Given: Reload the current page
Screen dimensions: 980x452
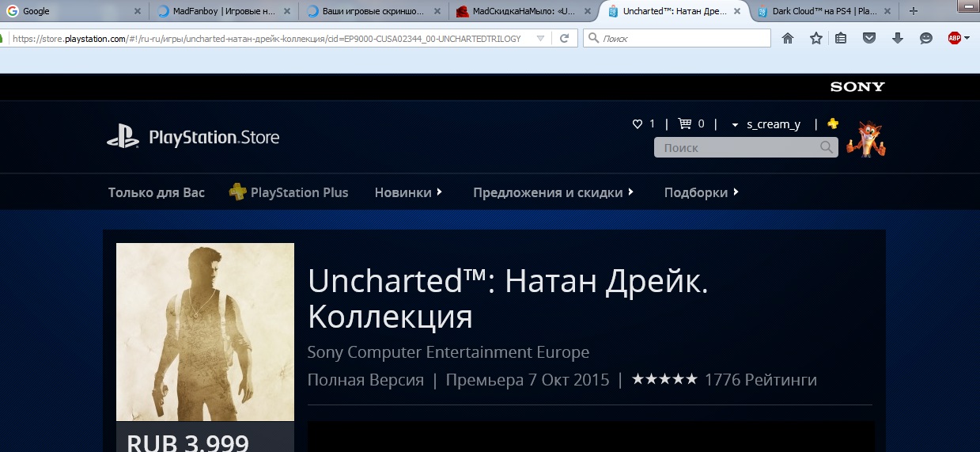Looking at the screenshot, I should pyautogui.click(x=565, y=38).
